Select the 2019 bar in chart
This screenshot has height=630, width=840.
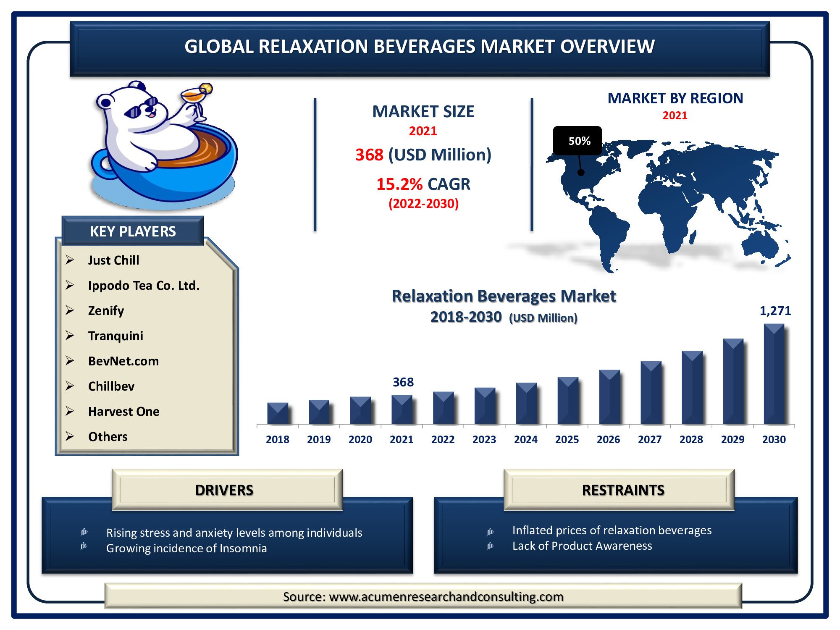319,412
